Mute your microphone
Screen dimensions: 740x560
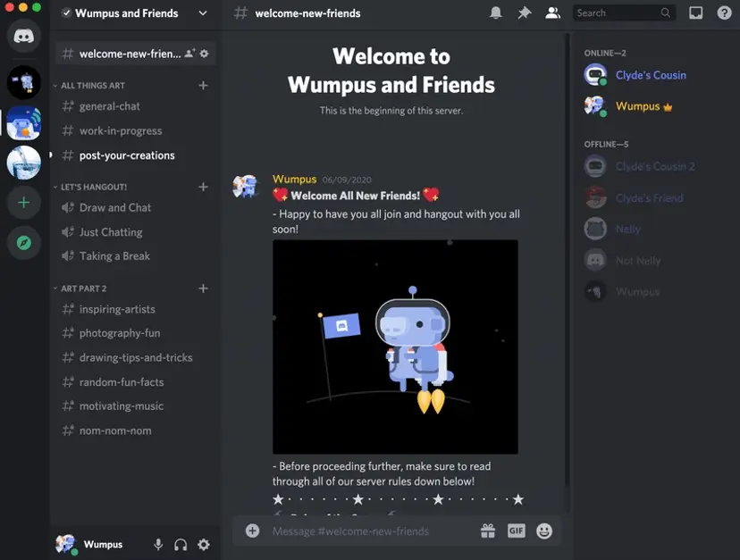coord(158,544)
